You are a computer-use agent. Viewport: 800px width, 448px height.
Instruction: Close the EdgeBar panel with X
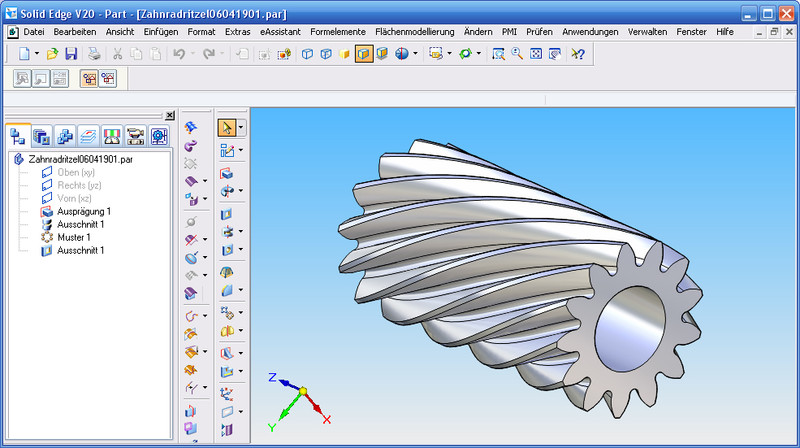pyautogui.click(x=169, y=116)
